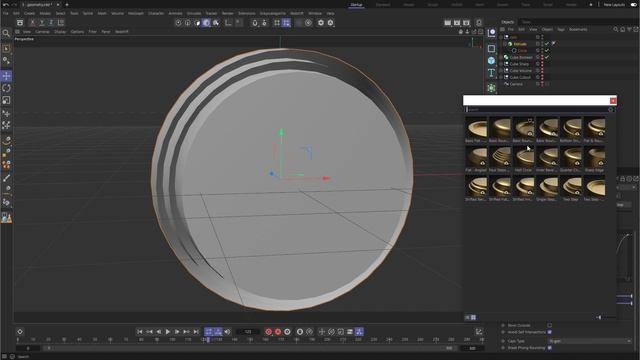Viewport: 640px width, 360px height.
Task: Open the Window menu
Action: (315, 13)
